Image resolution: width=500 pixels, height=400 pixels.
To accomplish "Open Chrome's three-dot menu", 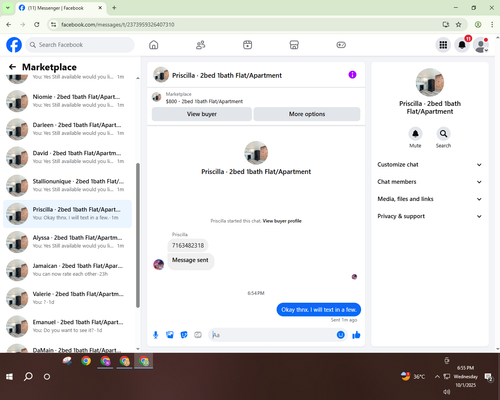I will click(x=492, y=24).
